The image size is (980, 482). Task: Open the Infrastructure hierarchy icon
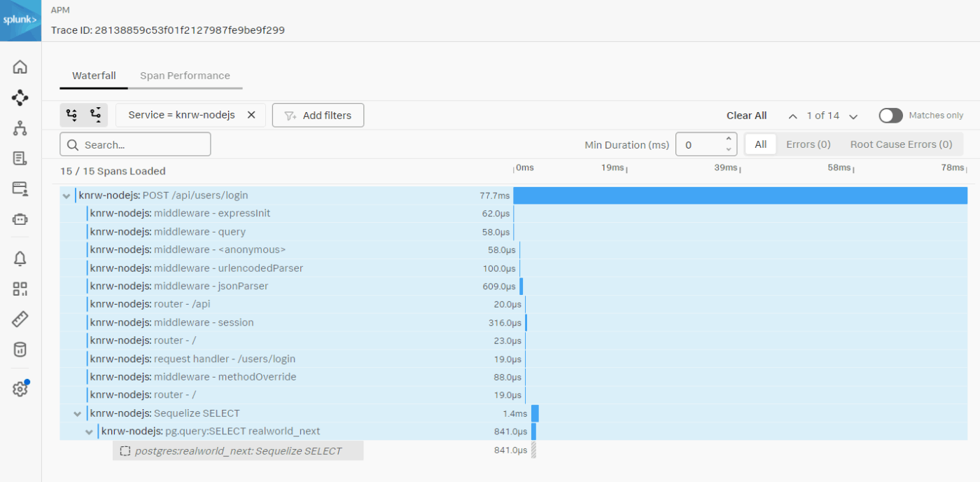coord(20,128)
